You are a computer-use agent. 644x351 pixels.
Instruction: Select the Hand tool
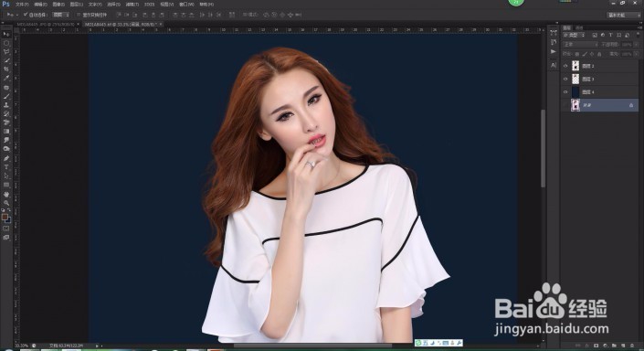coord(6,195)
